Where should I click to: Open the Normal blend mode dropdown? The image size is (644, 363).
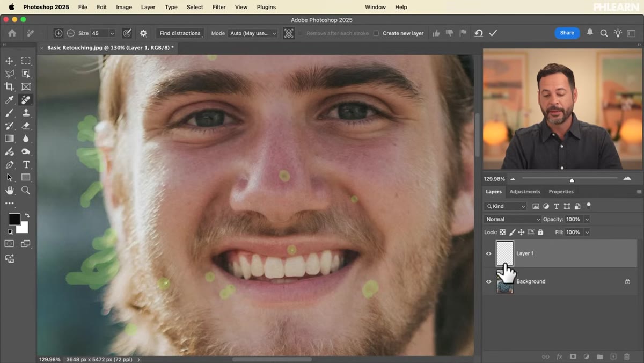click(513, 219)
